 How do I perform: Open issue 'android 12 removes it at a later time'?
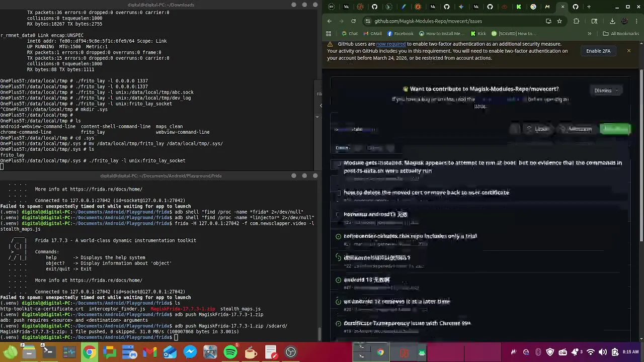[x=396, y=302]
